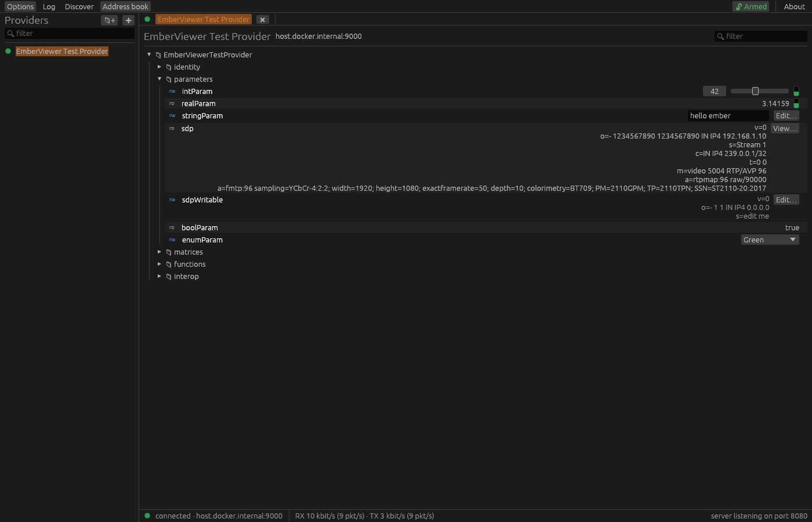Image resolution: width=812 pixels, height=522 pixels.
Task: Open the Discover view
Action: pyautogui.click(x=79, y=6)
